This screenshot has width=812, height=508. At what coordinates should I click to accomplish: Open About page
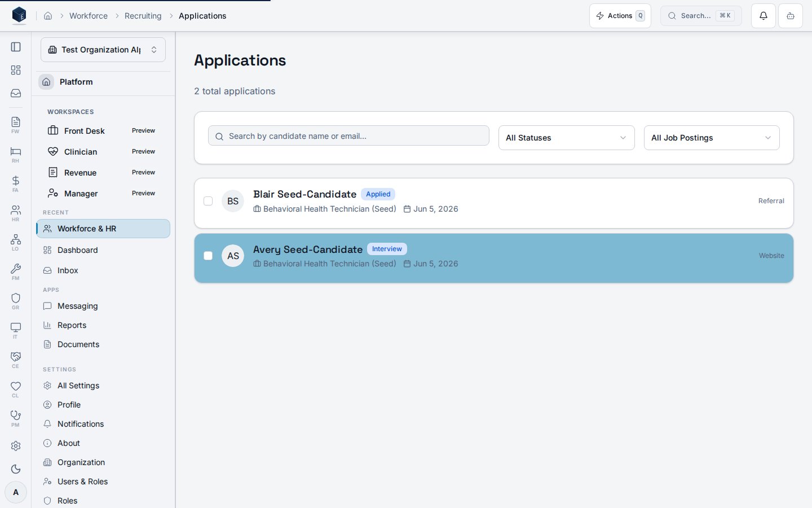[103, 443]
